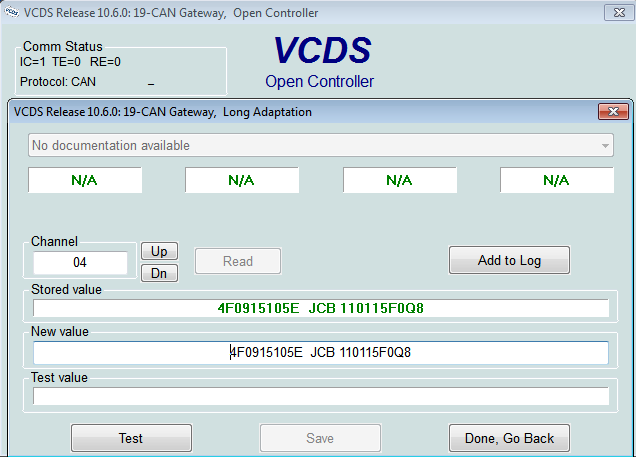Click the Dn channel button
636x457 pixels.
coord(159,273)
